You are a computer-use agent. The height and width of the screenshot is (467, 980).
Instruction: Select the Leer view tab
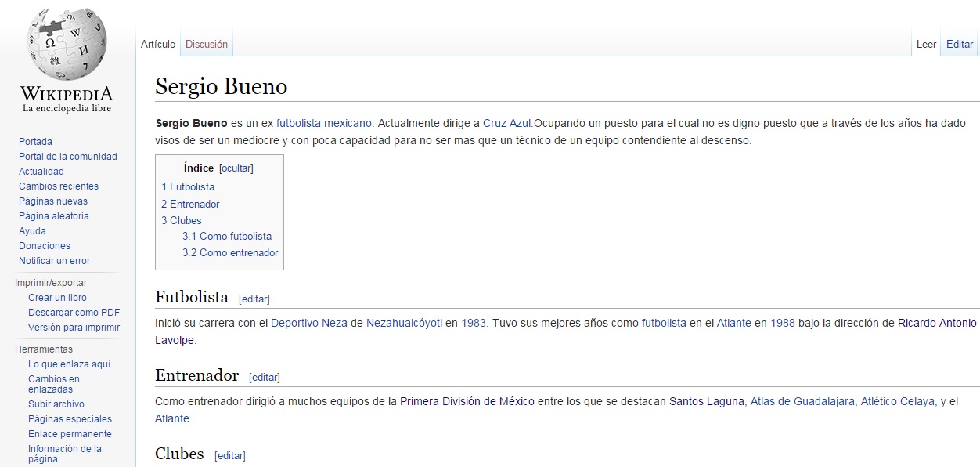click(926, 45)
